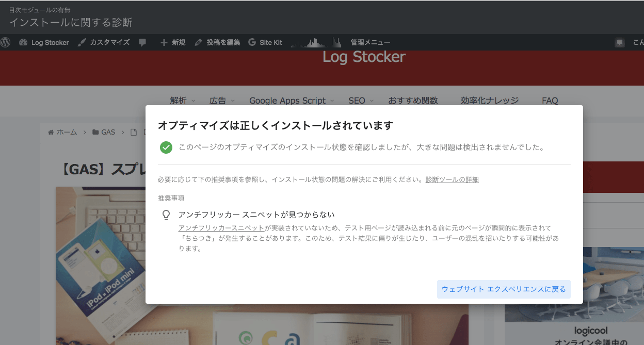The height and width of the screenshot is (345, 644).
Task: Click ホーム breadcrumb link
Action: pos(62,132)
